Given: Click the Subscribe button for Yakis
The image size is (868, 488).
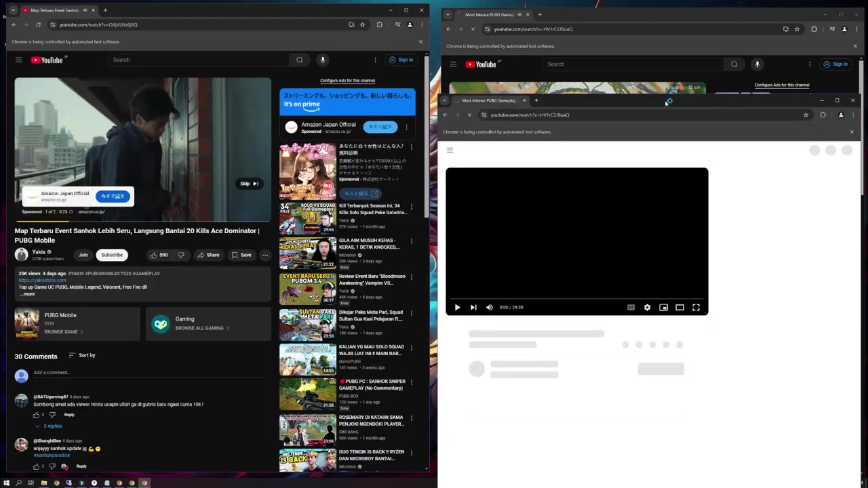Looking at the screenshot, I should click(x=112, y=255).
